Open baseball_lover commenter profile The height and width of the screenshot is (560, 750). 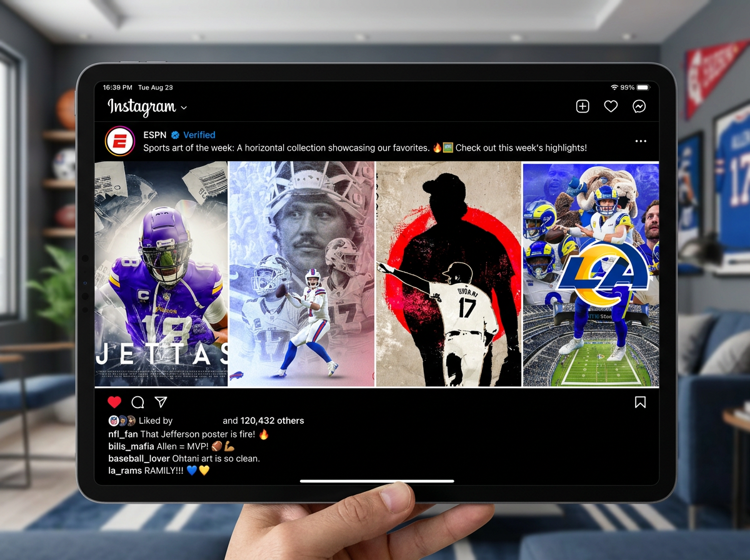pyautogui.click(x=139, y=458)
